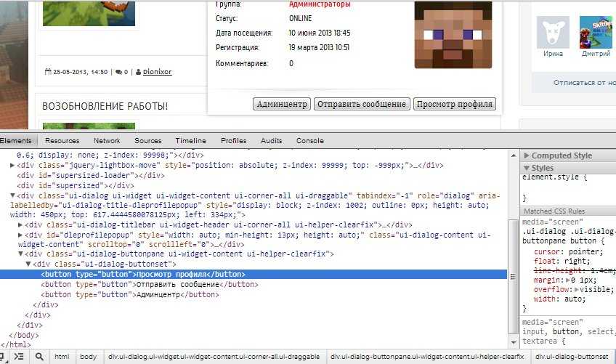Open Дмитрий's avatar thumbnail

pyautogui.click(x=596, y=33)
